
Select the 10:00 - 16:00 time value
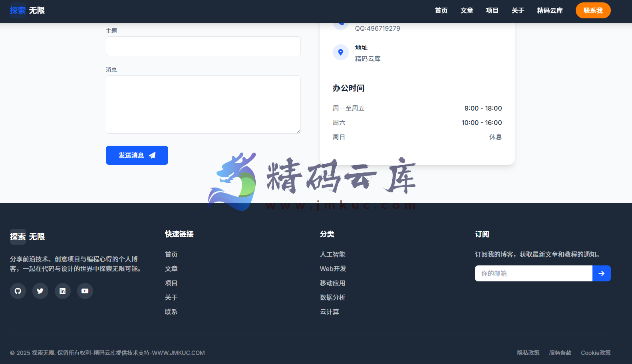482,123
